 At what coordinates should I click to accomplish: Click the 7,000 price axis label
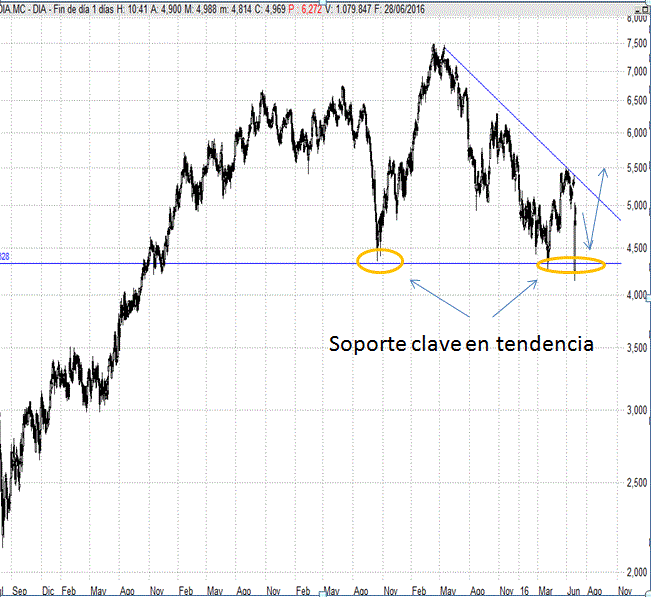click(x=636, y=71)
